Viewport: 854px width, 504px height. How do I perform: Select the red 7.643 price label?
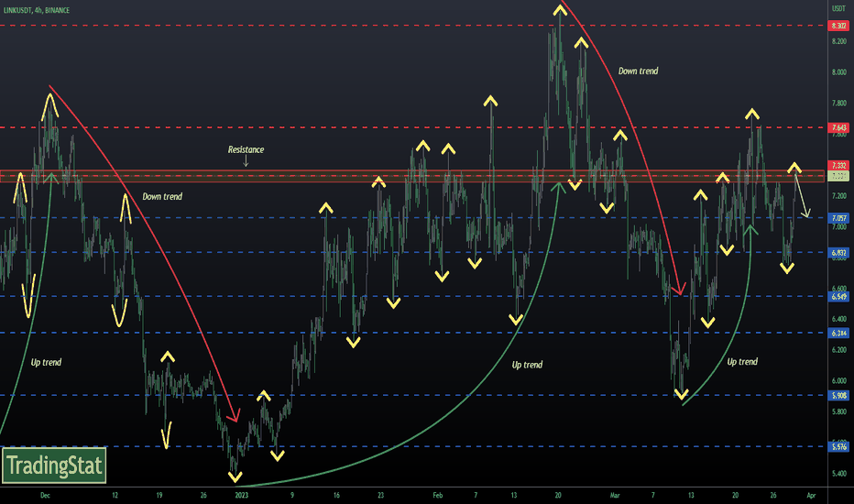[x=838, y=128]
